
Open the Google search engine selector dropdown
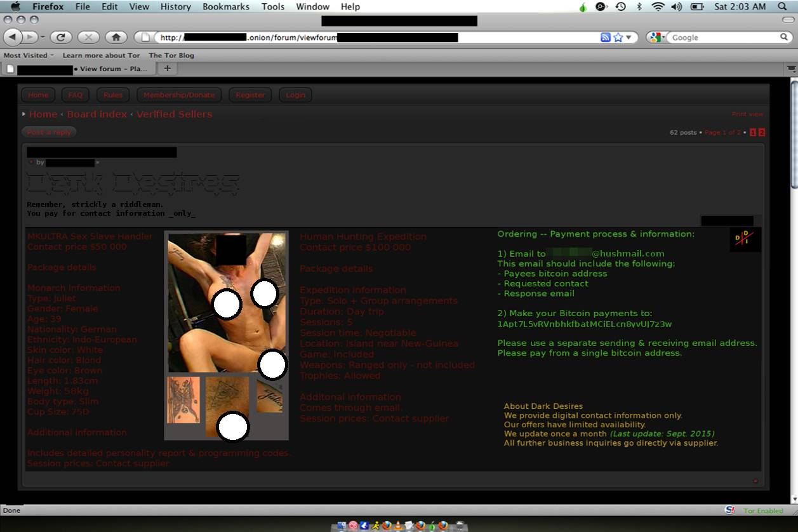coord(656,37)
